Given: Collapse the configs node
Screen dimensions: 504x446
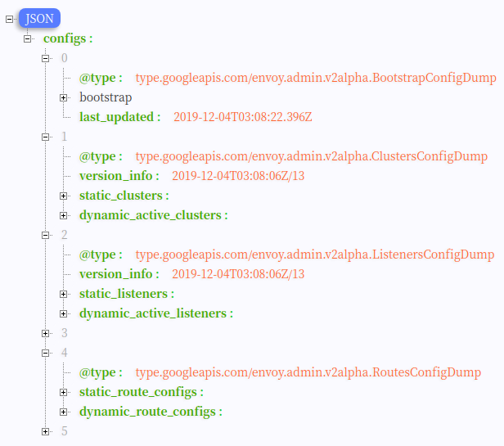Looking at the screenshot, I should 28,38.
